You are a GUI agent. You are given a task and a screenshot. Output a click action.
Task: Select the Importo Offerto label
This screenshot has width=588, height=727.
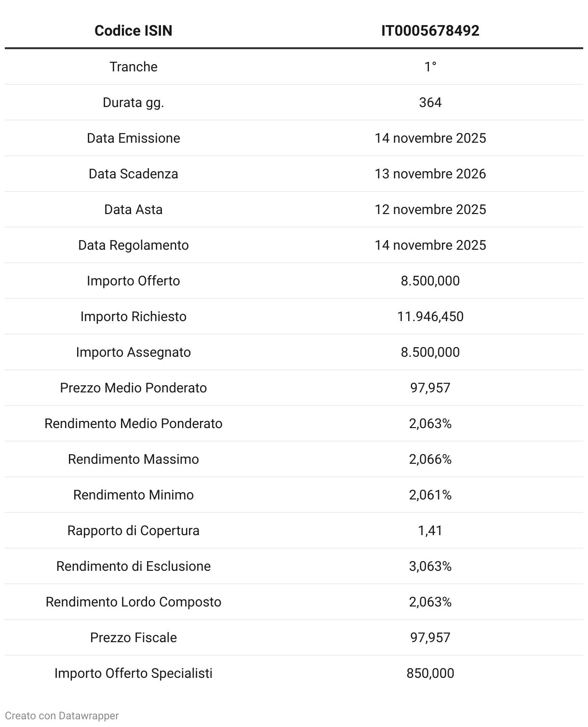(x=134, y=281)
